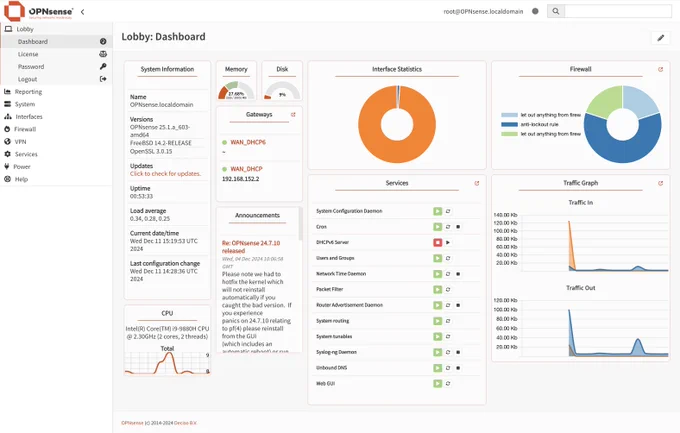
Task: Click the logout arrow icon in the sidebar
Action: [x=103, y=79]
